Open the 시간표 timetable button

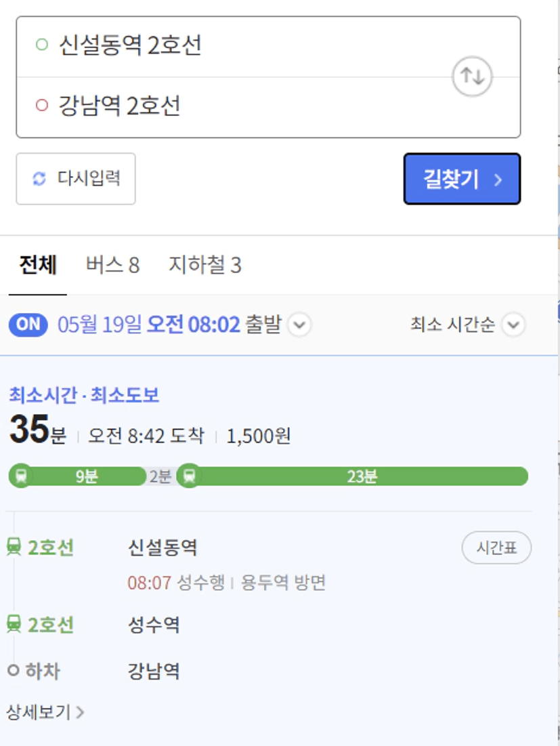click(496, 548)
